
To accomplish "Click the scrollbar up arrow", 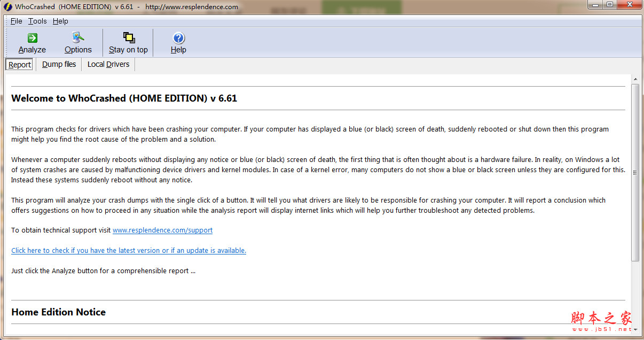I will click(x=635, y=79).
